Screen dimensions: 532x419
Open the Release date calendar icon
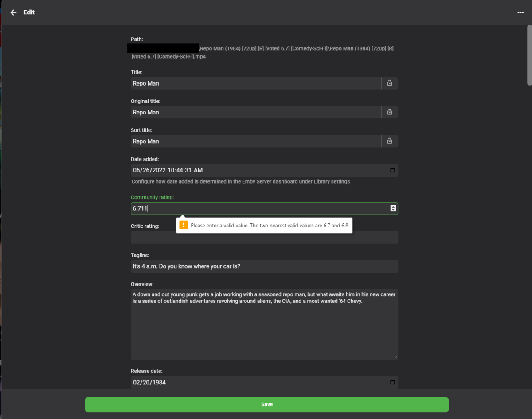(391, 382)
